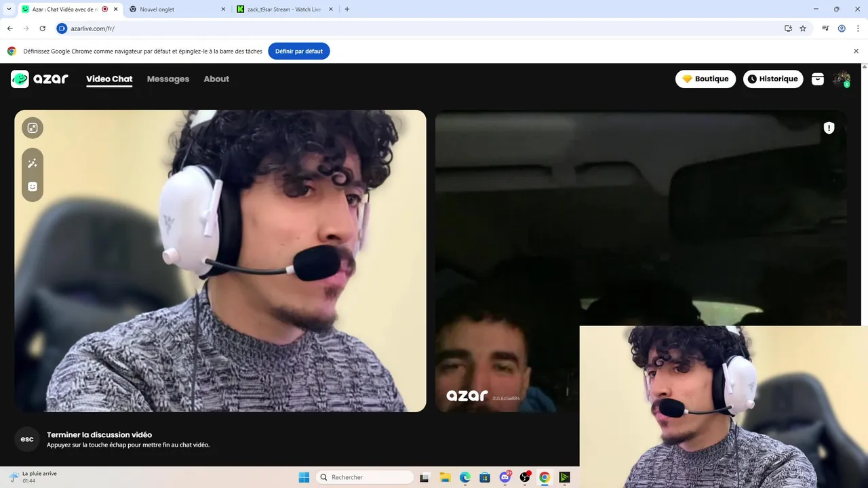868x488 pixels.
Task: Switch to the Azar Chat Vidéo tab
Action: (65, 9)
